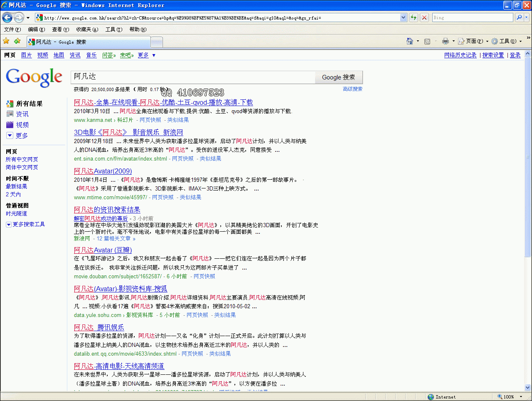Open 阿凡达Avatar (豆瓣) result
The height and width of the screenshot is (401, 532).
click(103, 250)
